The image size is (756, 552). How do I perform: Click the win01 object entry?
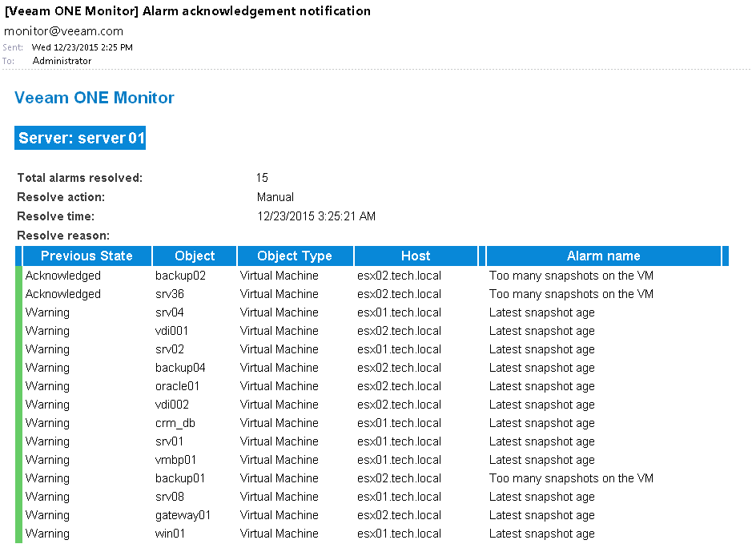tap(170, 534)
